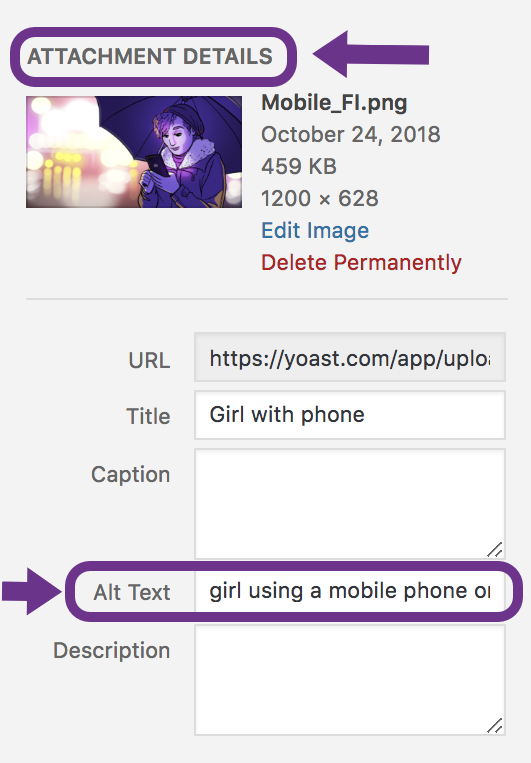Click the URL field
531x763 pixels.
tap(350, 357)
